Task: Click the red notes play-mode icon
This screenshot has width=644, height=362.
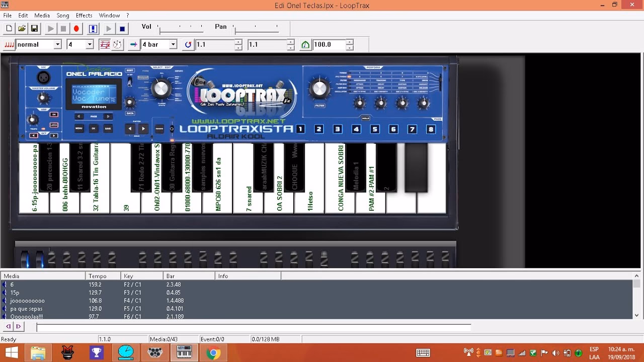Action: coord(10,45)
